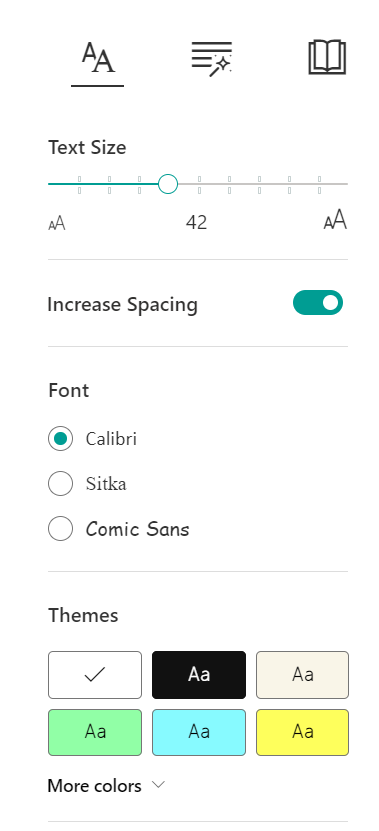Screen dimensions: 379x831
Task: Expand the More colors section
Action: (x=106, y=785)
